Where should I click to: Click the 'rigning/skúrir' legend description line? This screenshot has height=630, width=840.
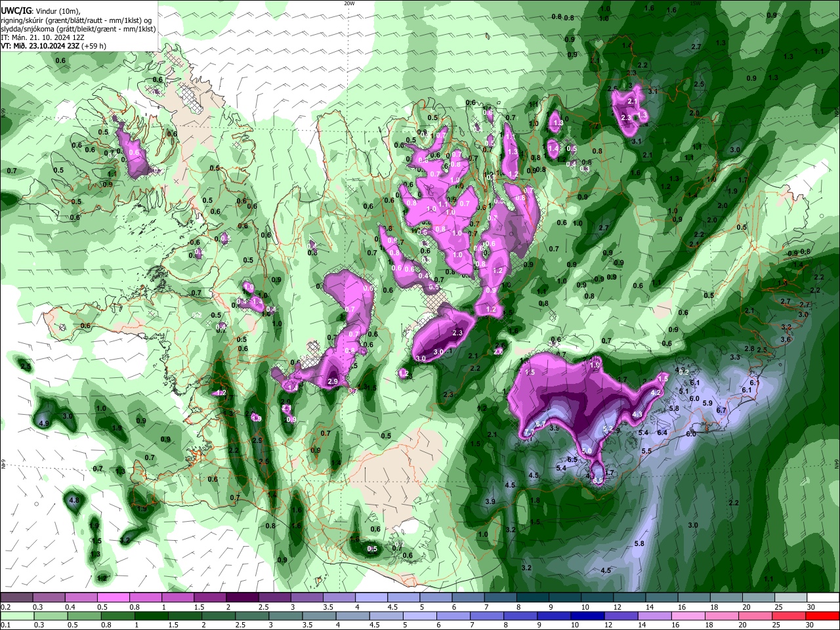tap(75, 20)
